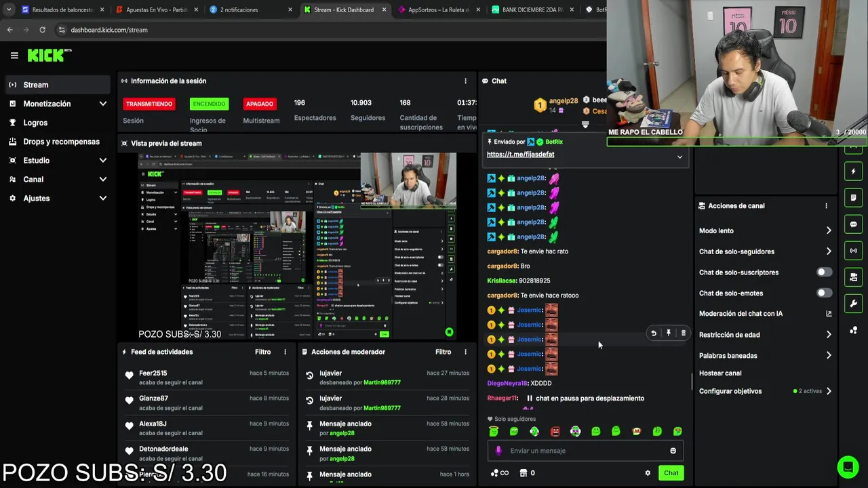
Task: Toggle the Chat de solo-emotes switch
Action: pos(824,293)
